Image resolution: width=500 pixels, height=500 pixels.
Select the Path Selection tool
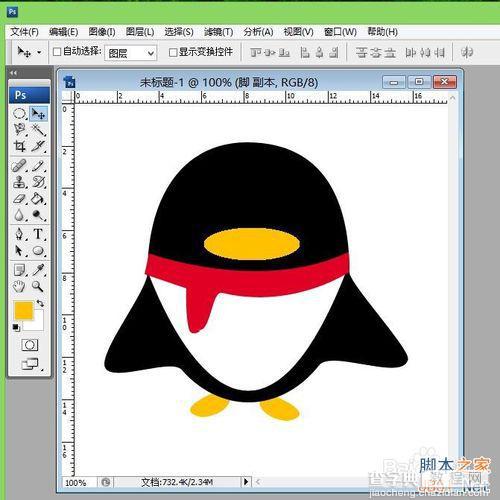tap(20, 251)
